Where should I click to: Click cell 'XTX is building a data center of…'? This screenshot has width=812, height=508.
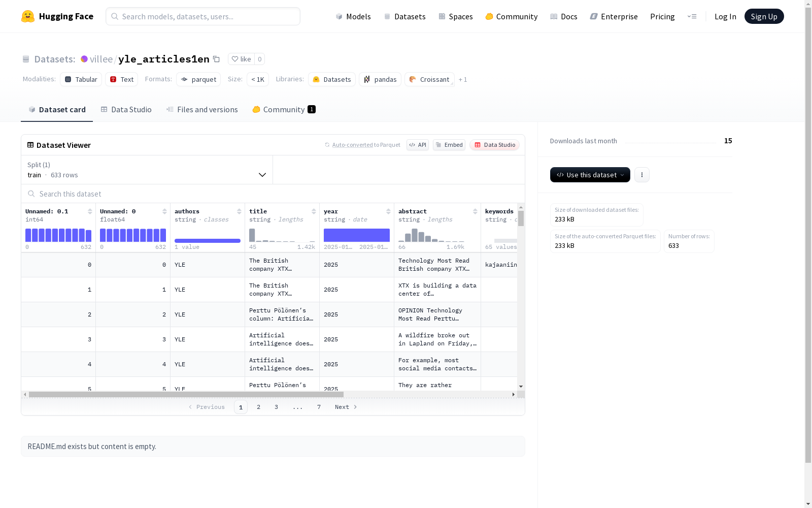pos(437,290)
